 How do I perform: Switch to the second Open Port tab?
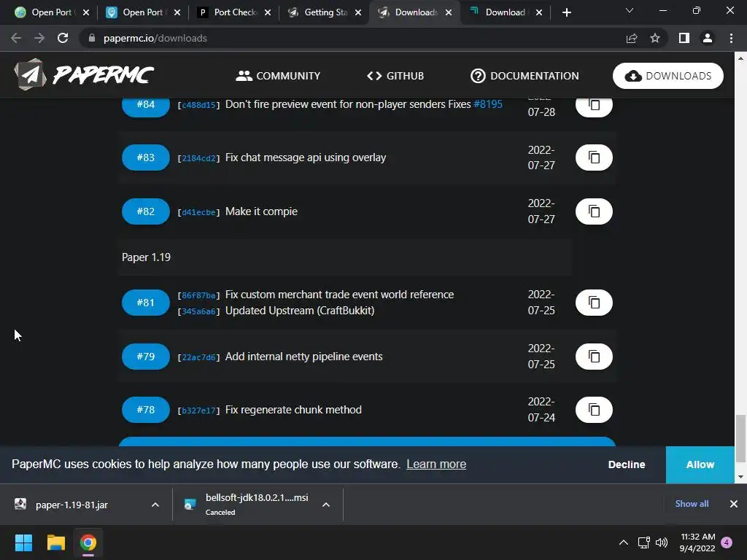[x=143, y=12]
